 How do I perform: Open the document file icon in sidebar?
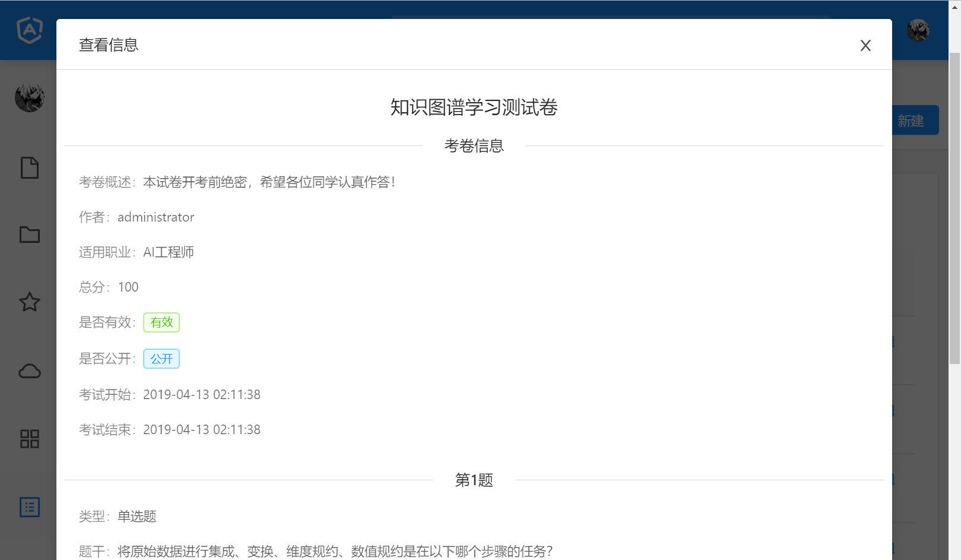point(30,168)
